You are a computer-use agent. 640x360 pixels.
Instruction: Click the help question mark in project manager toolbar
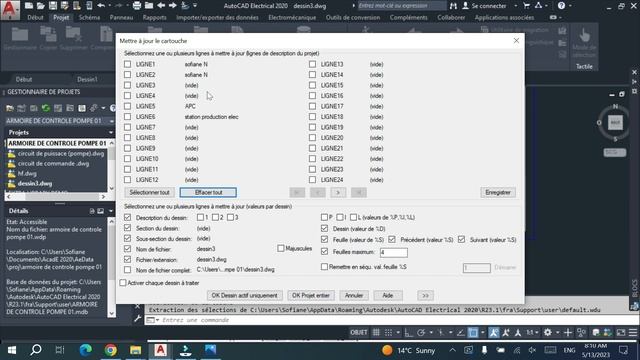113,108
